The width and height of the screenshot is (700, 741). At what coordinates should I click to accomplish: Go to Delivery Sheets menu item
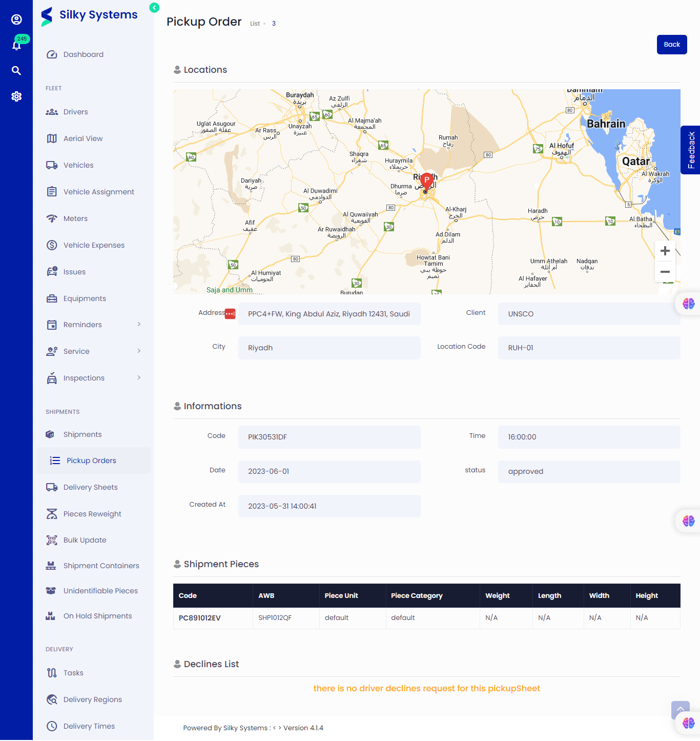point(90,487)
